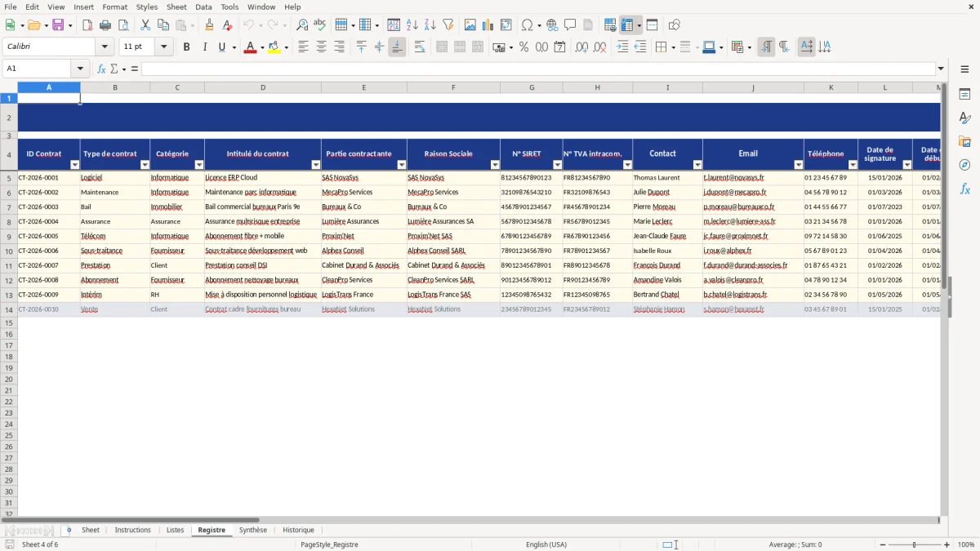This screenshot has height=551, width=980.
Task: Open the Function Wizard fx icon
Action: [x=101, y=69]
